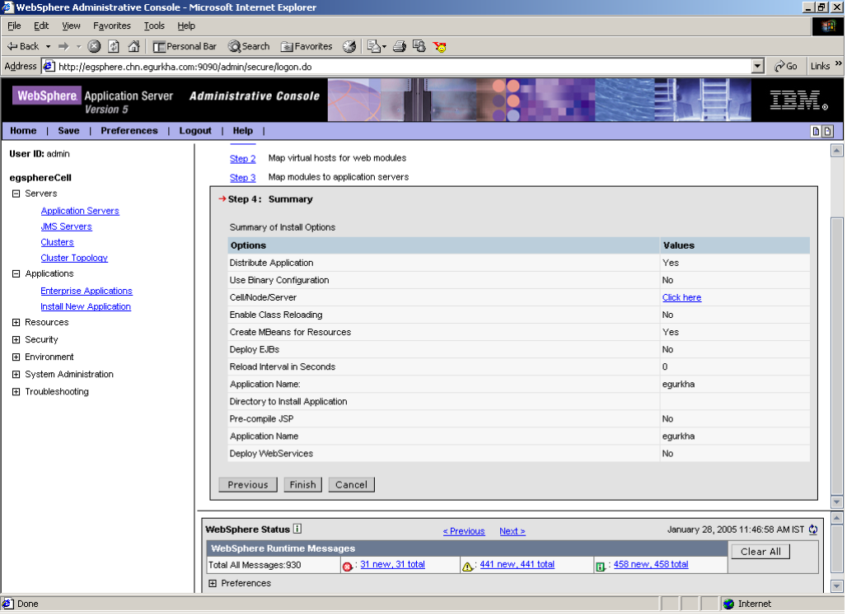Click the yellow warning messages icon
Image resolution: width=847 pixels, height=616 pixels.
[467, 567]
